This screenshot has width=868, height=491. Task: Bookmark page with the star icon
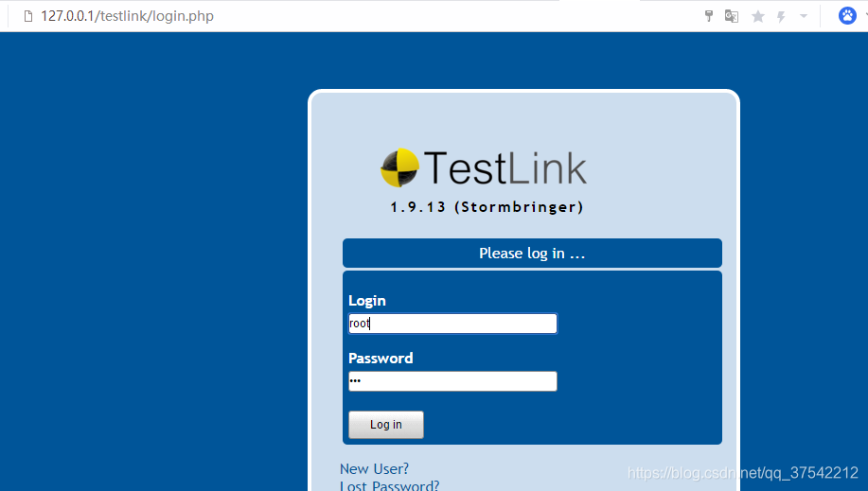758,17
